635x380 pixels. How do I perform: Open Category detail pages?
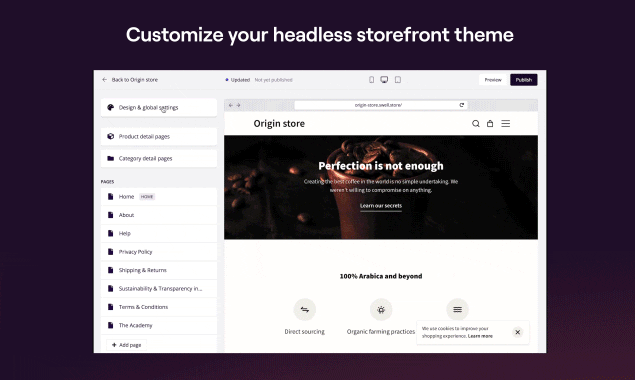coord(159,158)
